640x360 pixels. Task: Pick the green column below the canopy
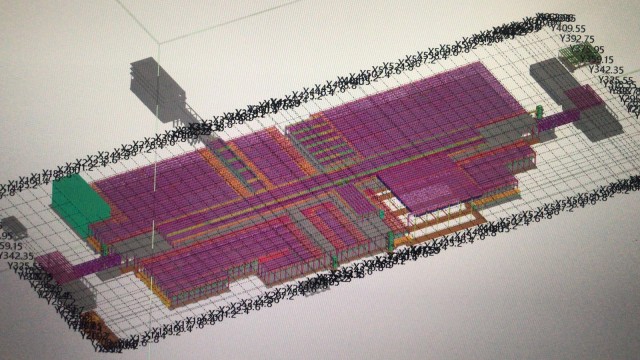(x=390, y=240)
